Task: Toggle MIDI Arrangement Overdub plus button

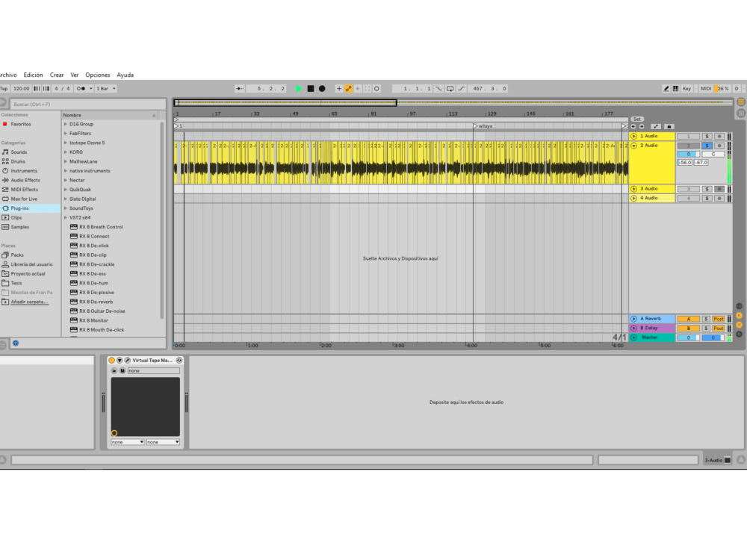Action: point(339,89)
